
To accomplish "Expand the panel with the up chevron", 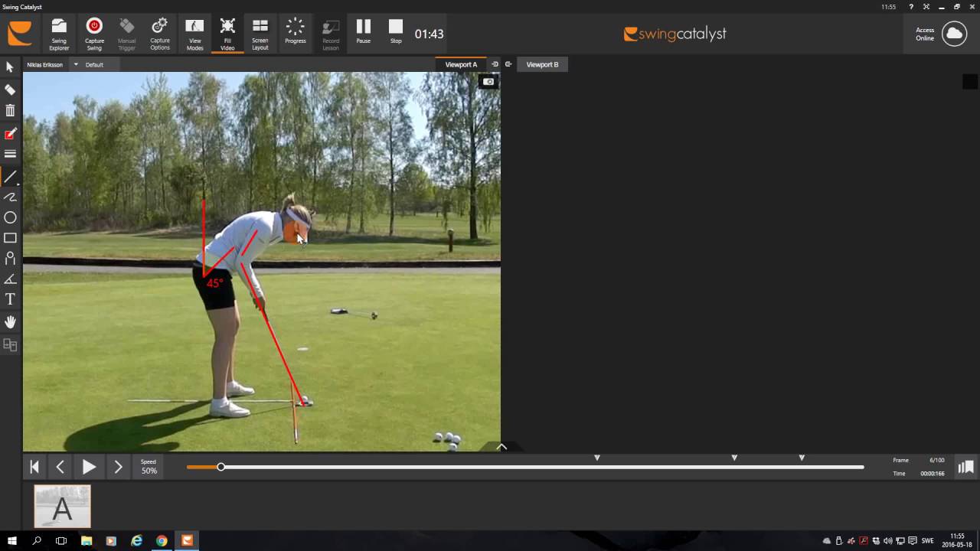I will (501, 447).
